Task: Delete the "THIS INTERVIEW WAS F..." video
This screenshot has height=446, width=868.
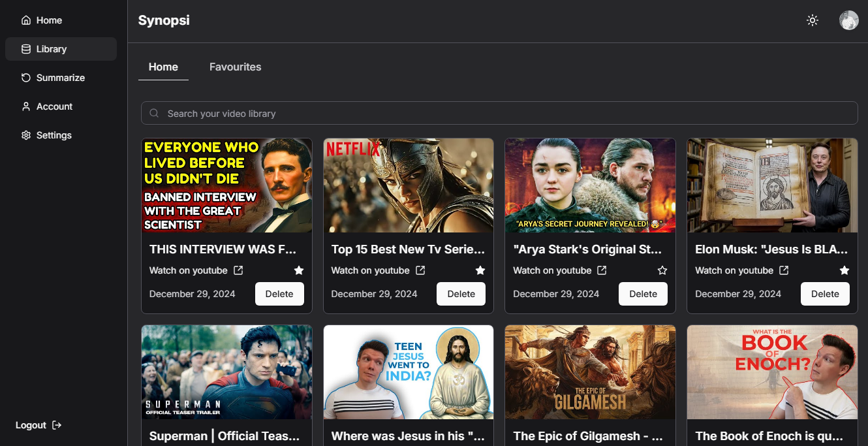Action: (279, 294)
